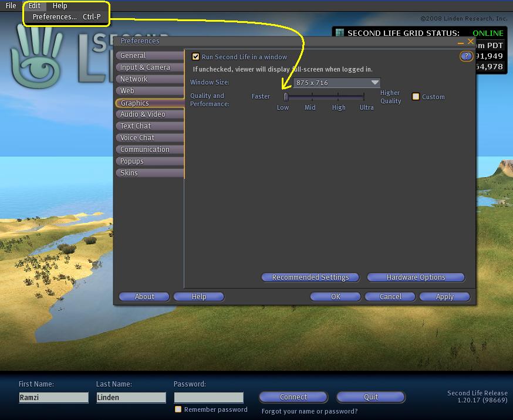Uncheck Run Second Life in a window
Image resolution: width=513 pixels, height=420 pixels.
[x=196, y=57]
